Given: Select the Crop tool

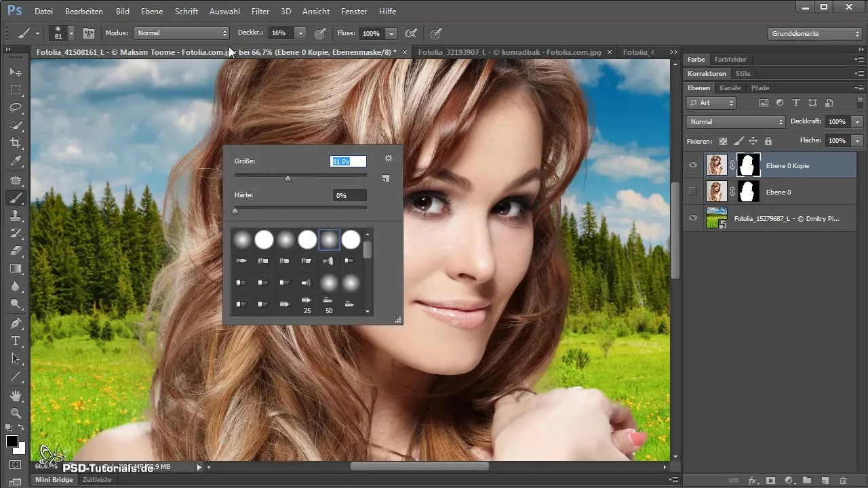Looking at the screenshot, I should (16, 144).
